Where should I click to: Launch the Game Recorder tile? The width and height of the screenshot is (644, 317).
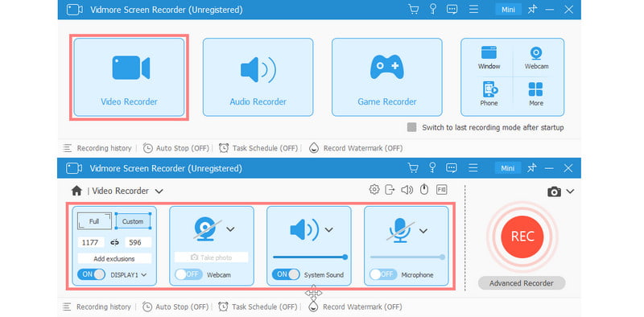[x=387, y=77]
